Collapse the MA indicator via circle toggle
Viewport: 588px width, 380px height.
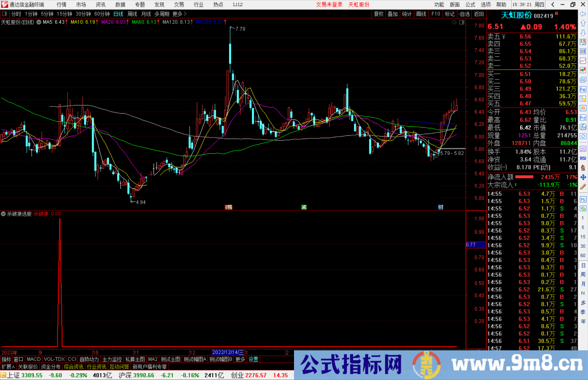(39, 22)
